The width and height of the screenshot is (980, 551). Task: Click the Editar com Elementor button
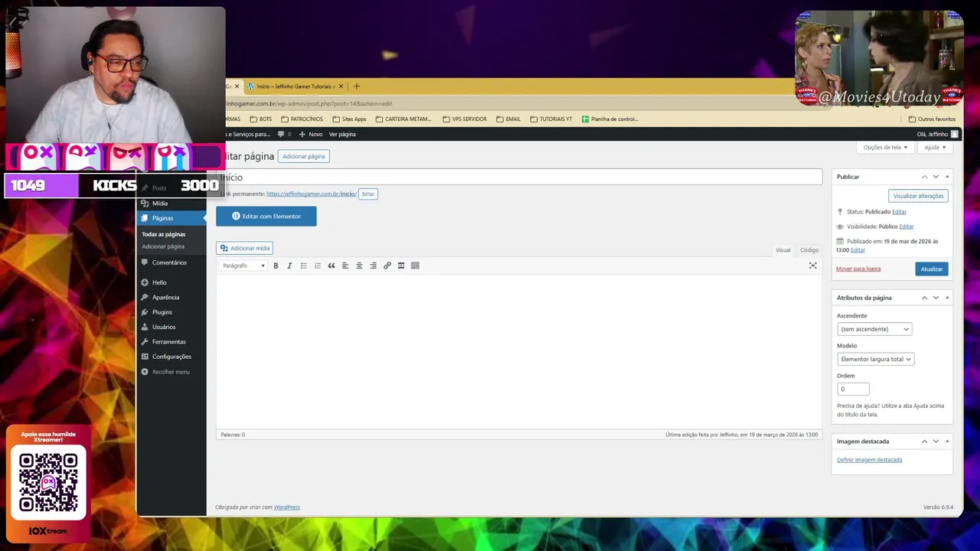coord(266,216)
